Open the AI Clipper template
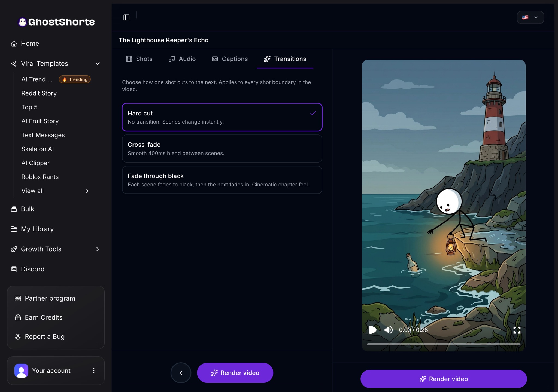The image size is (558, 392). [x=35, y=163]
